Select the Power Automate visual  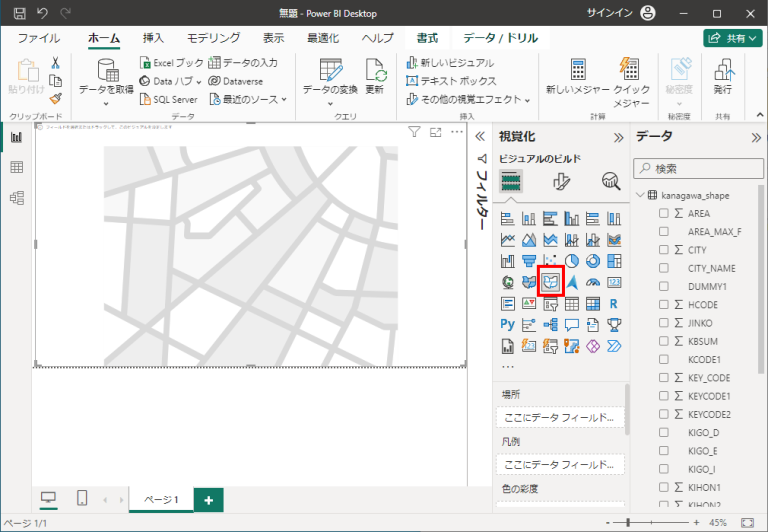tap(614, 346)
